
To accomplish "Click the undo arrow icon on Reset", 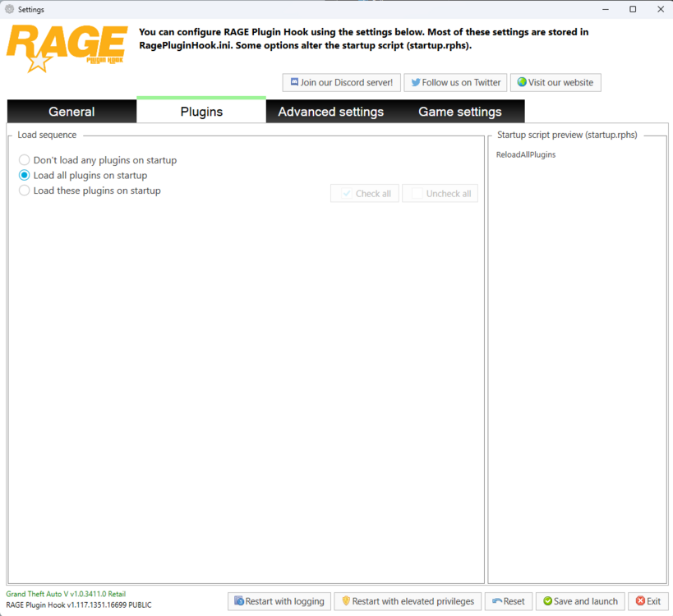I will coord(496,601).
